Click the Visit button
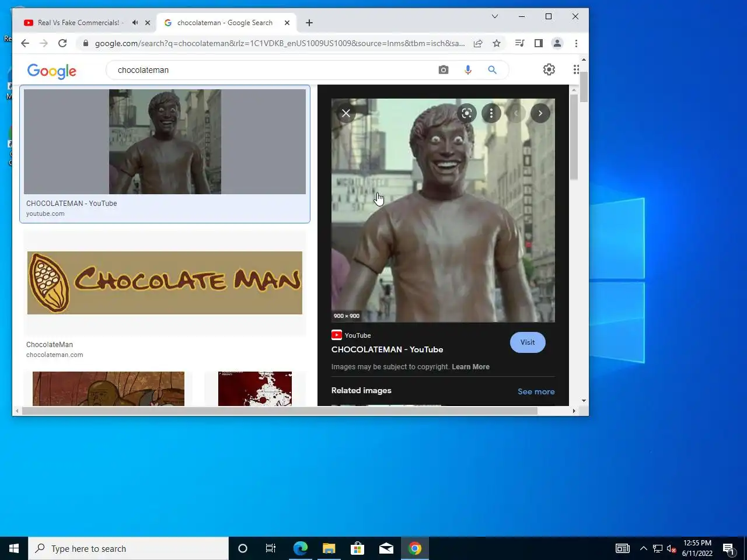Image resolution: width=747 pixels, height=560 pixels. pyautogui.click(x=528, y=342)
